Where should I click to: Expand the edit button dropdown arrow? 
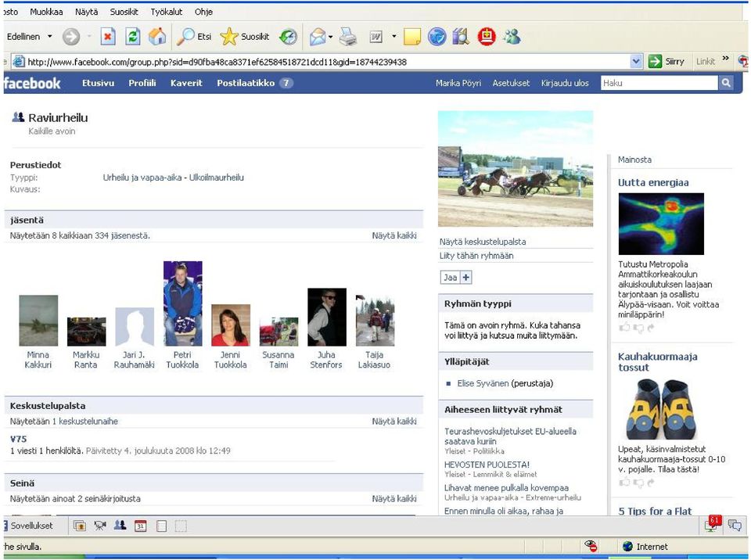click(x=393, y=37)
